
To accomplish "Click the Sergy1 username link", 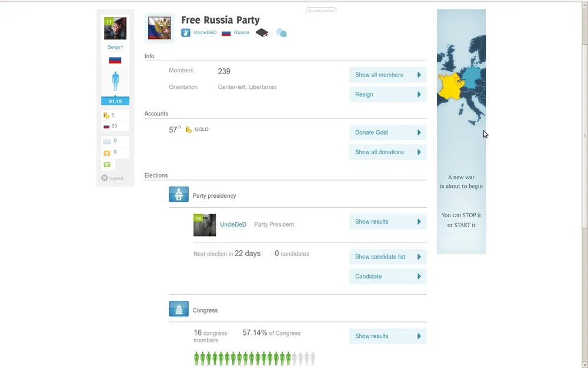I will tap(115, 47).
